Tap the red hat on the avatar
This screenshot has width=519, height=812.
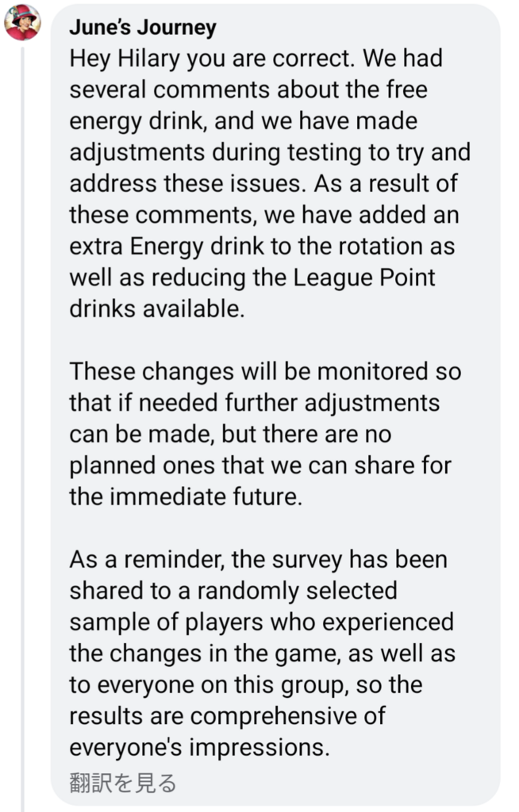pos(25,13)
